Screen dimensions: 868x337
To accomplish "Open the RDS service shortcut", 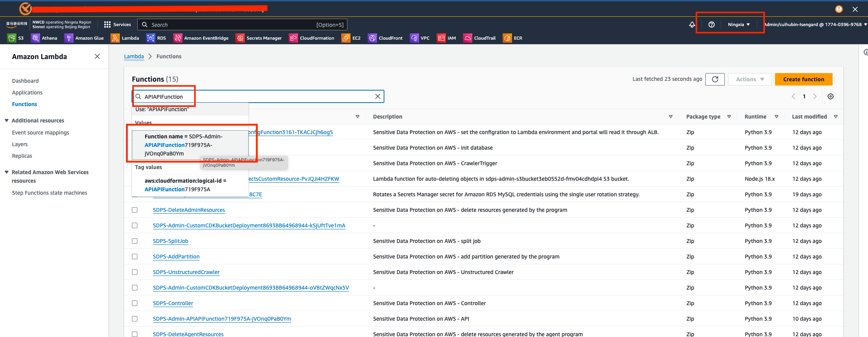I will pos(156,38).
